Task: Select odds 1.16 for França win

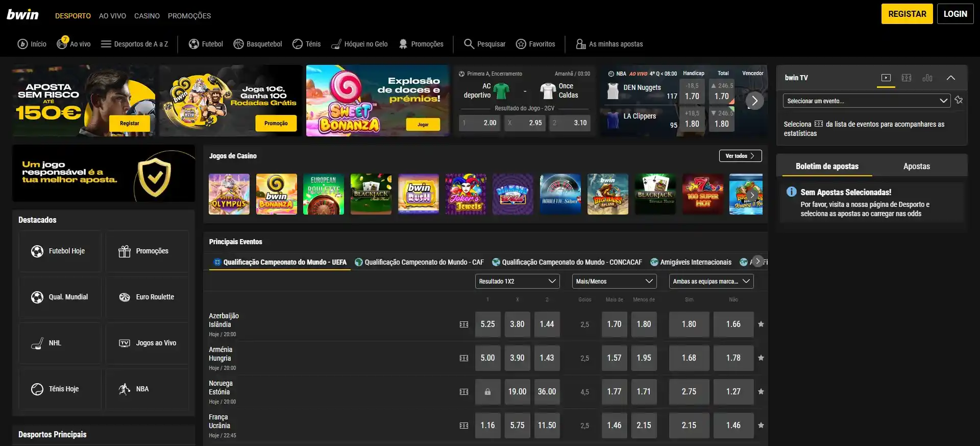Action: click(487, 425)
